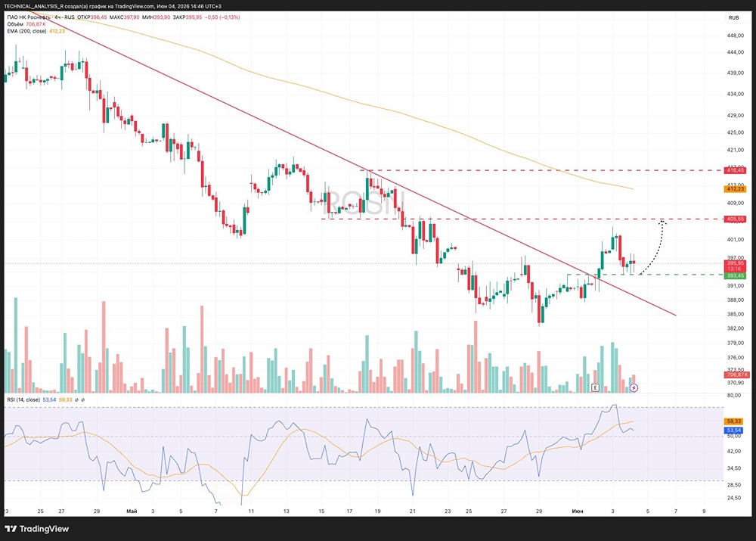Open the RUB currency selector
This screenshot has width=756, height=541.
(733, 18)
